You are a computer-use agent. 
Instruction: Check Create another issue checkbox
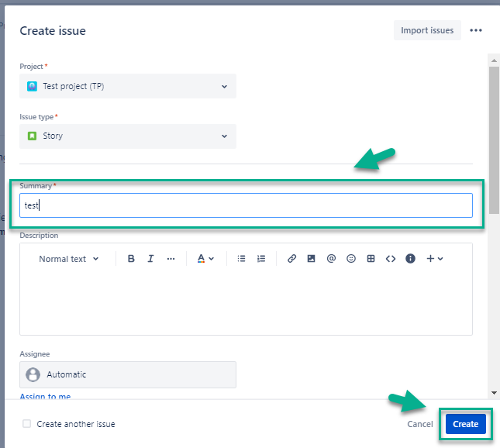pos(27,424)
